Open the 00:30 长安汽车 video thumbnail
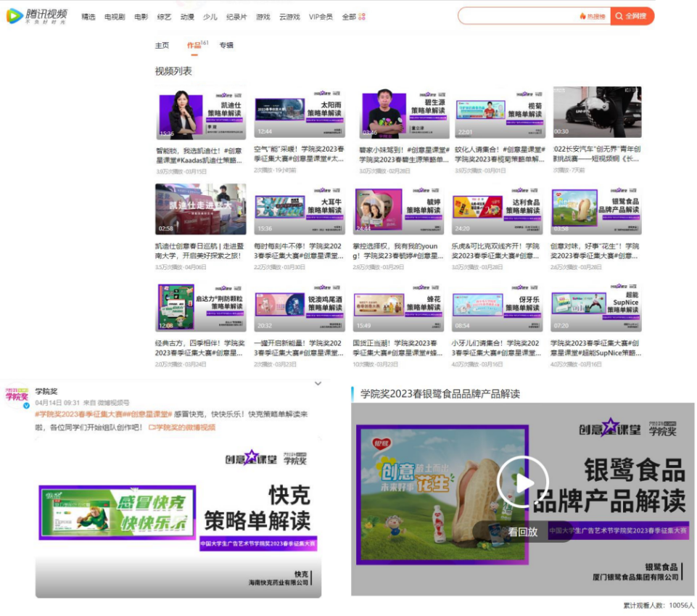 coord(597,112)
